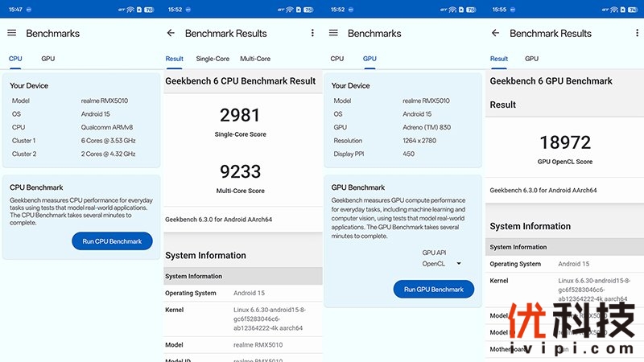
Task: Tap the battery icon in the 15:47 status bar
Action: 151,10
